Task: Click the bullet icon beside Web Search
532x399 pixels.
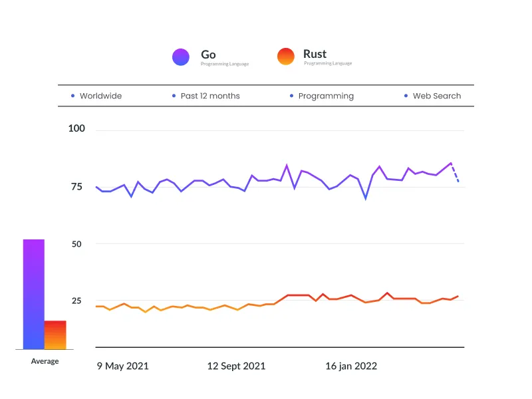Action: (405, 96)
